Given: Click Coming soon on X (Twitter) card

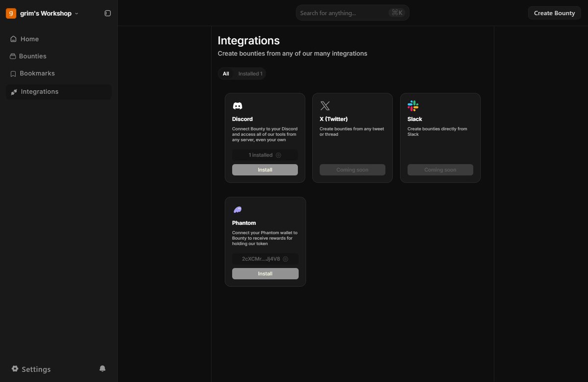Looking at the screenshot, I should pos(352,170).
